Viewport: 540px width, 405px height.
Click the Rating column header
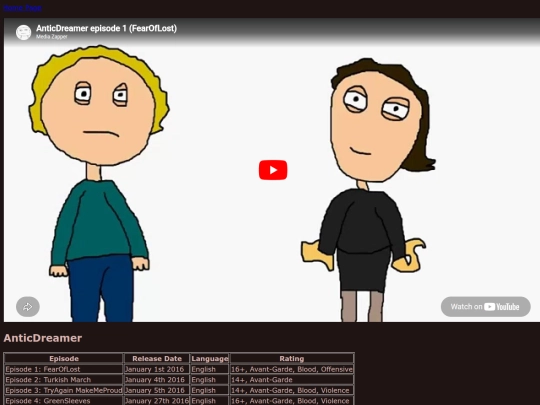click(x=292, y=358)
